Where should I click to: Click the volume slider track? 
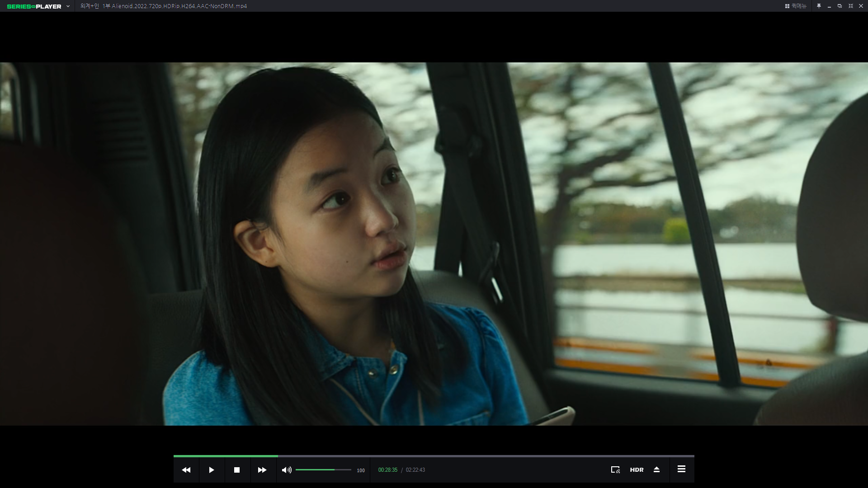pyautogui.click(x=323, y=470)
